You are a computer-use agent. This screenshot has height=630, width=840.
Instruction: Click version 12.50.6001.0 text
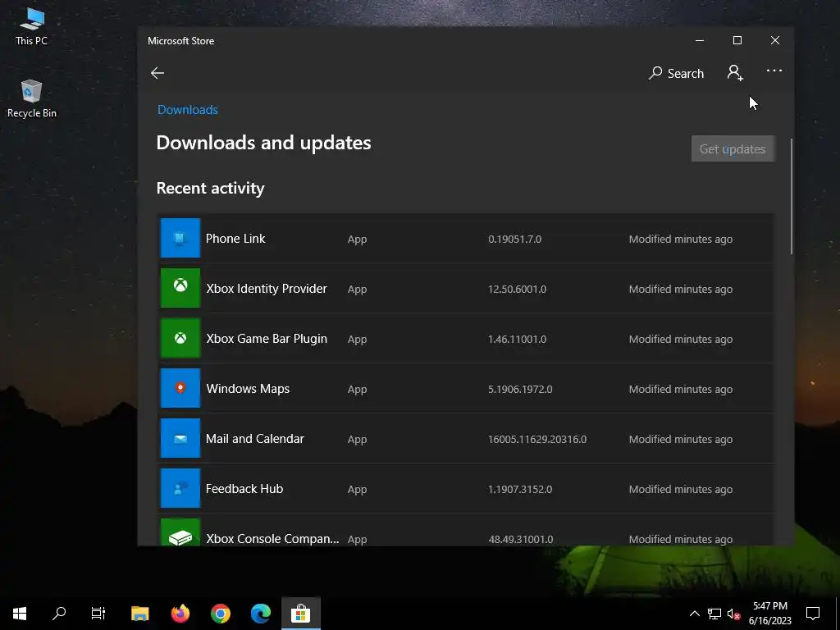point(517,290)
